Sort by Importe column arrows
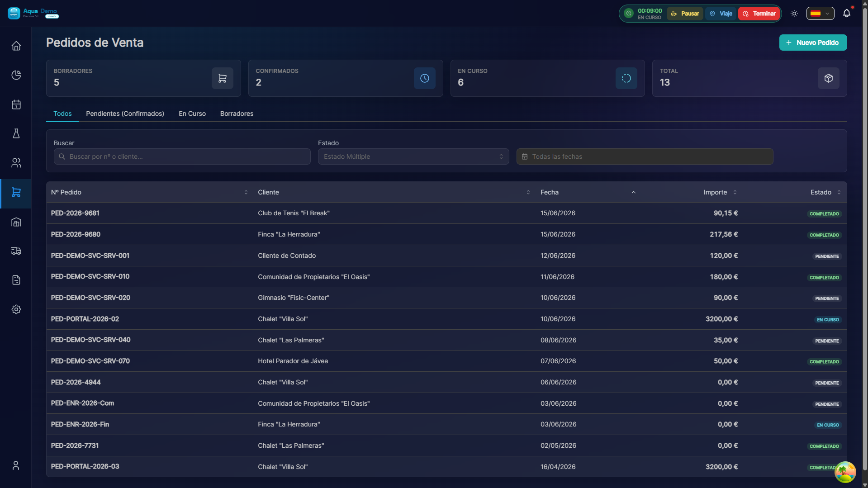The width and height of the screenshot is (868, 488). point(735,192)
